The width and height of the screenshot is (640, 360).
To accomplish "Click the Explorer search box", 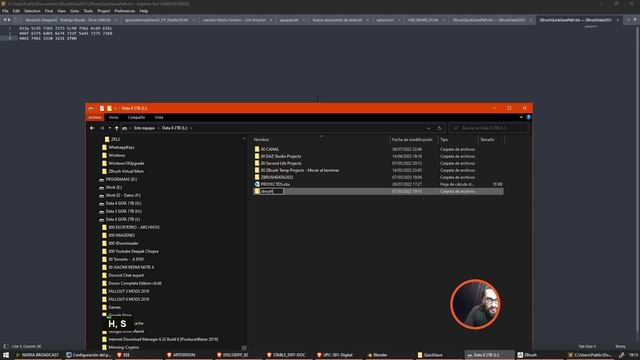I will 488,128.
